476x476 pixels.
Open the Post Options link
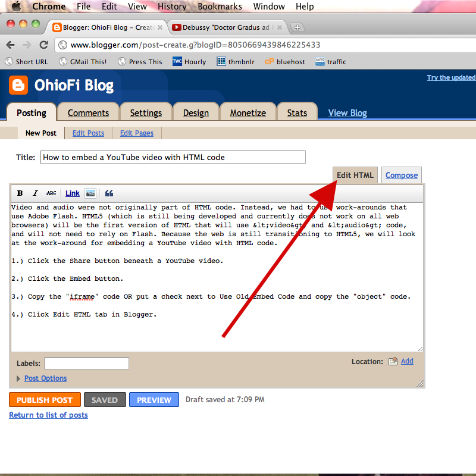[46, 378]
